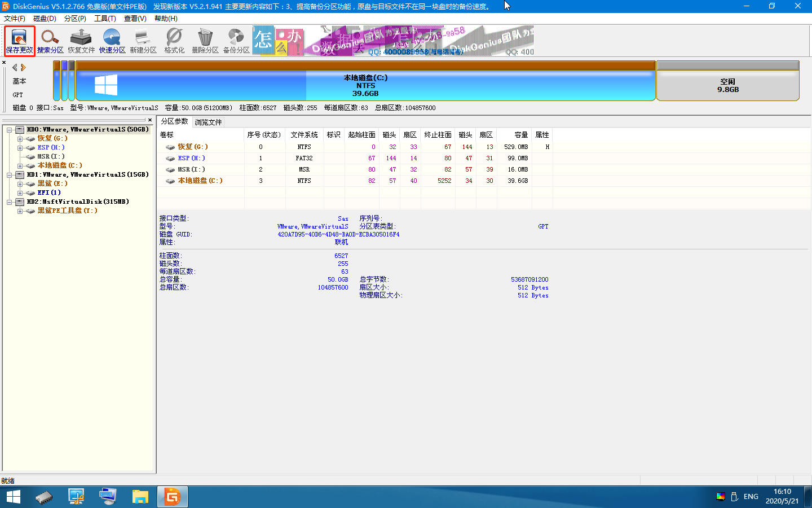Launch the 恢复文件 file recovery tool
This screenshot has height=508, width=812.
click(81, 41)
